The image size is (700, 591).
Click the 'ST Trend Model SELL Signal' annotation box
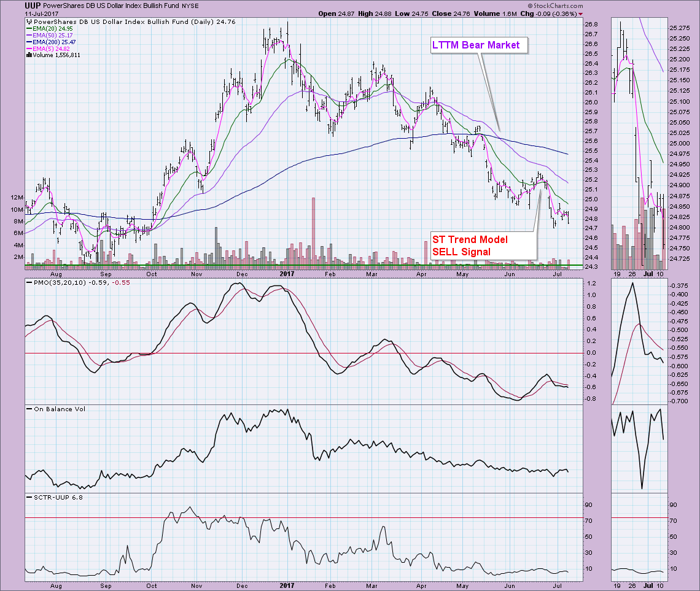[483, 245]
